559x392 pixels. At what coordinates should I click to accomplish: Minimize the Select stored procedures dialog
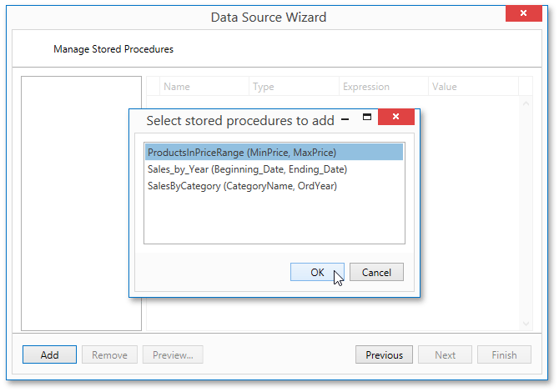pos(345,120)
